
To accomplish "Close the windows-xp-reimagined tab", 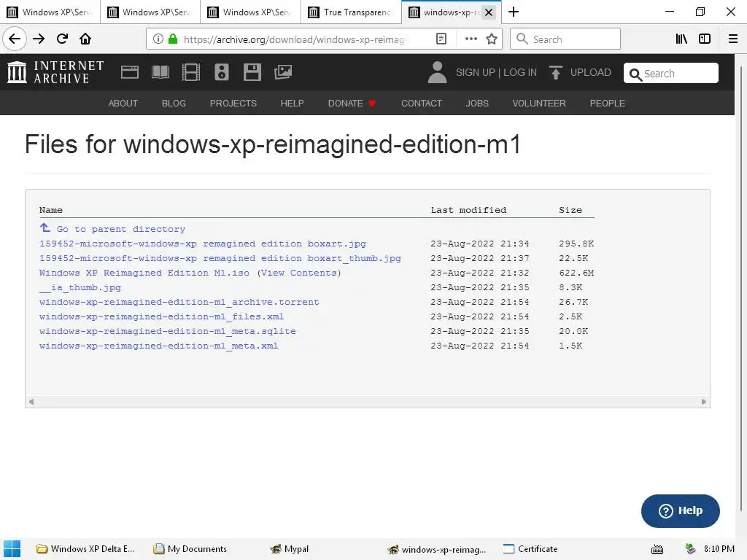I will [x=488, y=12].
